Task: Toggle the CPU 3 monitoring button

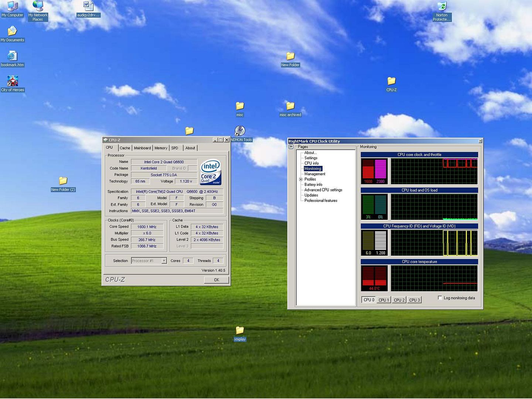Action: pyautogui.click(x=415, y=300)
